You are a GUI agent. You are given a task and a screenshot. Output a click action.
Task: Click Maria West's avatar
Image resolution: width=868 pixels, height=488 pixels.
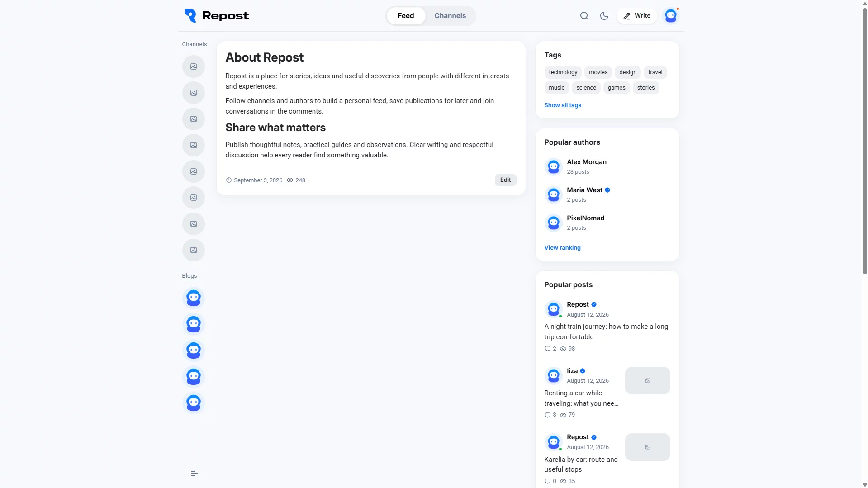(x=553, y=194)
